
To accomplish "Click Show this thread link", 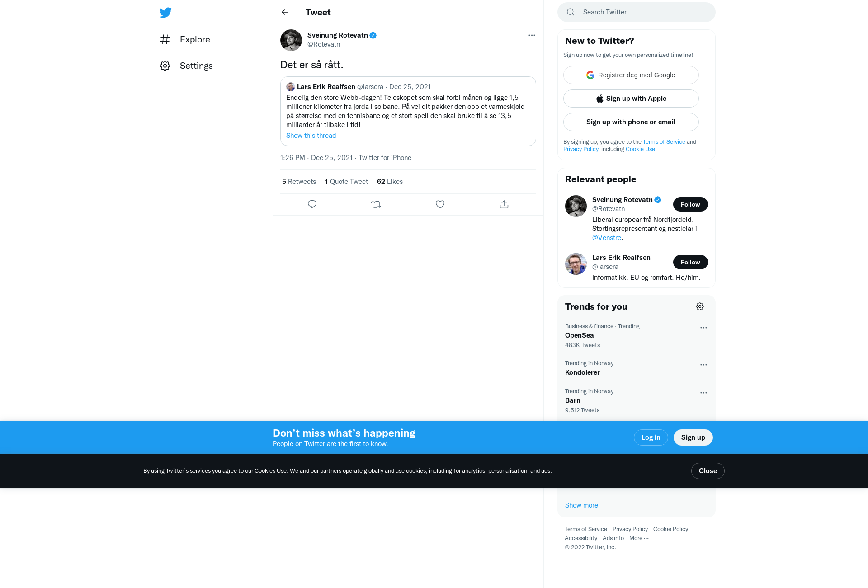I will coord(311,136).
